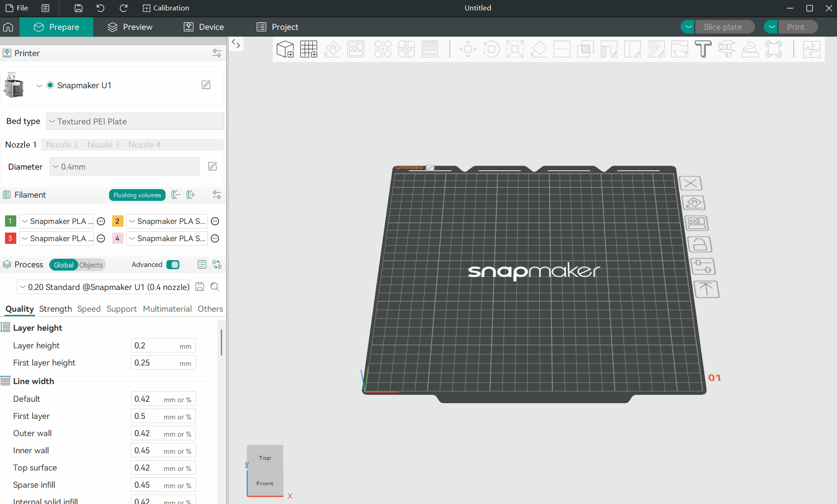Click the undo arrow icon
Image resolution: width=837 pixels, height=504 pixels.
pyautogui.click(x=100, y=8)
